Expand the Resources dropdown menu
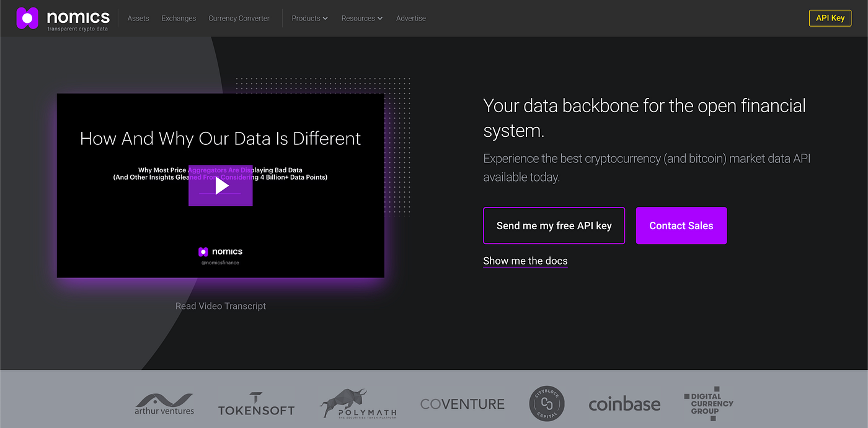Image resolution: width=868 pixels, height=428 pixels. [361, 19]
